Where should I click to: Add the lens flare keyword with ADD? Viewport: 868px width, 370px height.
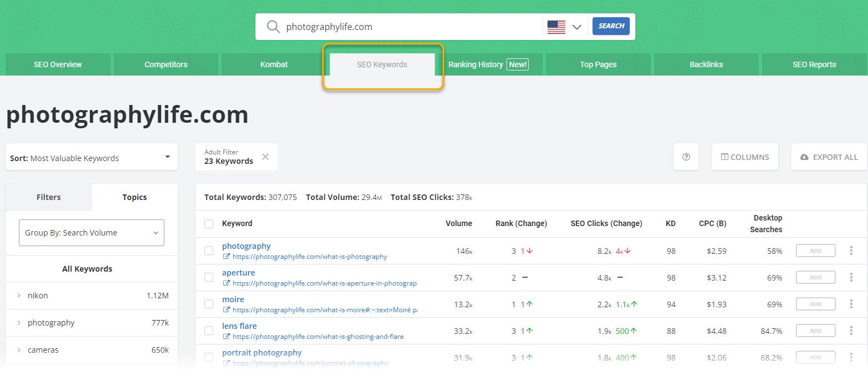coord(816,331)
